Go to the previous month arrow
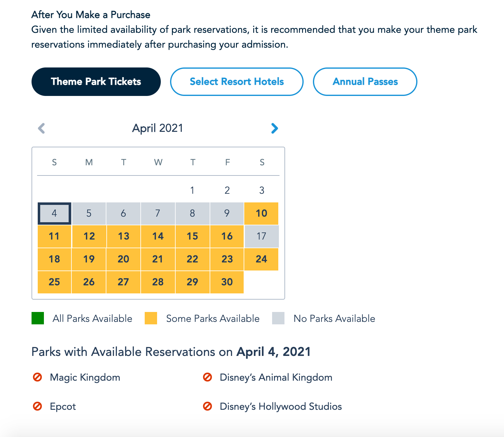This screenshot has width=504, height=437. [41, 128]
